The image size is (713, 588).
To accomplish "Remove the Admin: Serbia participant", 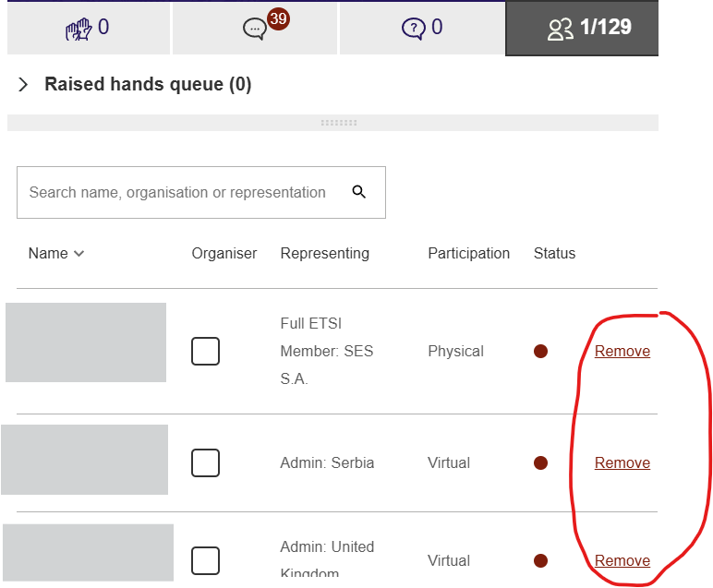I will [x=622, y=463].
